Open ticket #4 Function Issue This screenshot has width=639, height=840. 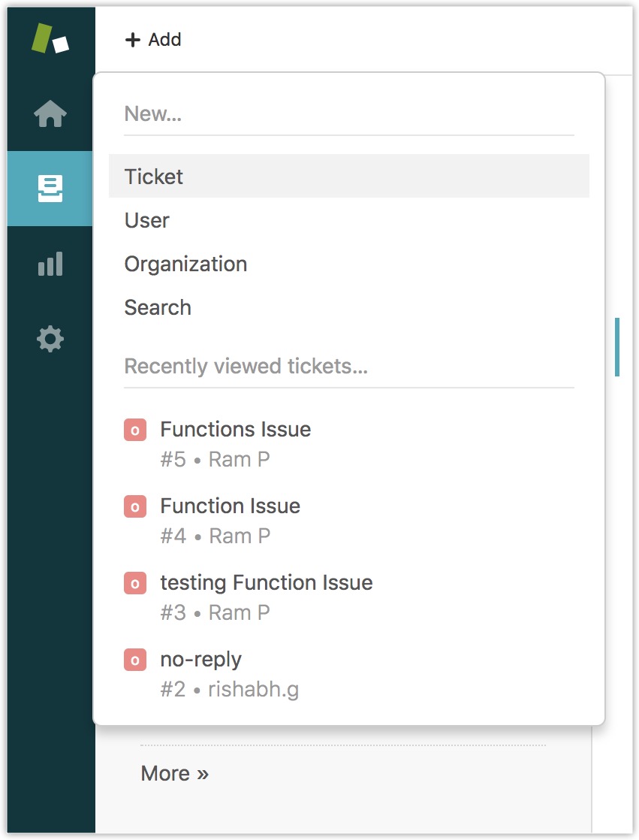click(x=230, y=506)
